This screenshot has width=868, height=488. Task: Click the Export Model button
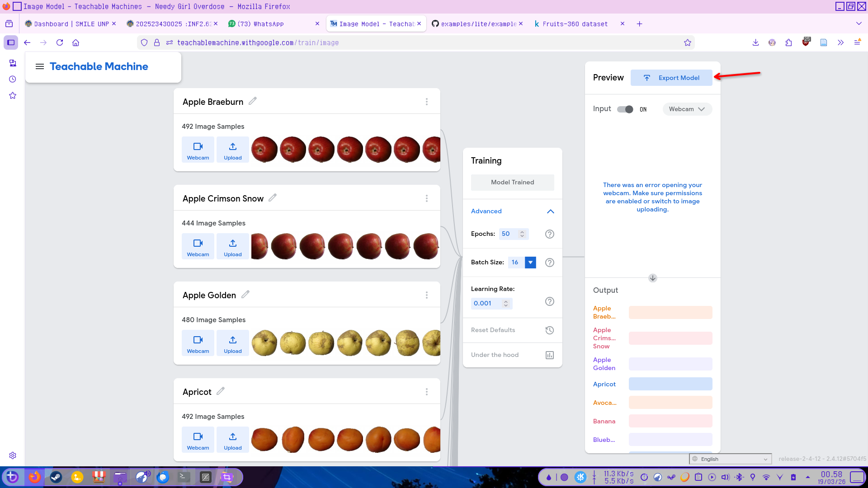coord(671,78)
